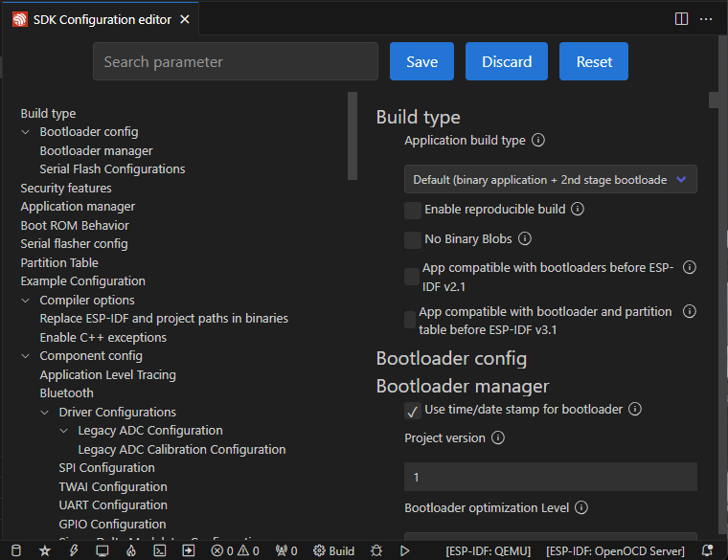Click ESP-IDF: OpenOCD Server in status bar
Screen dimensions: 728x560
615,550
